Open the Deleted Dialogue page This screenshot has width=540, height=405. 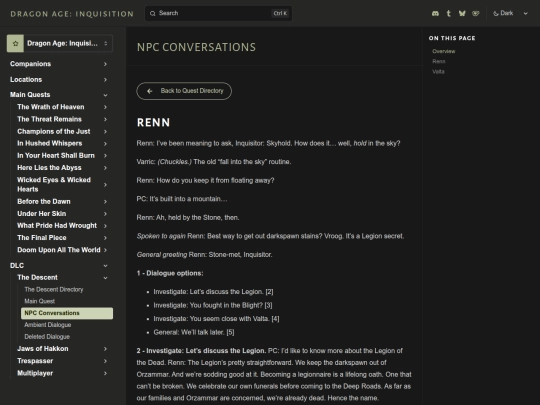pyautogui.click(x=47, y=337)
